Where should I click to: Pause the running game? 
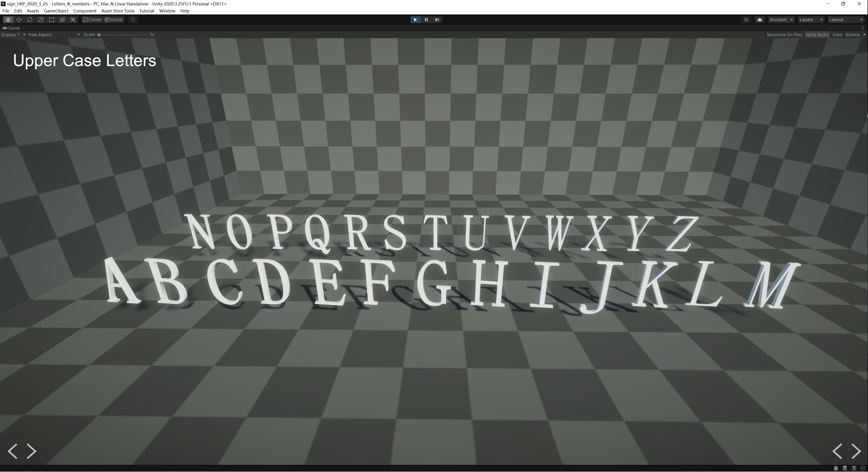click(x=426, y=20)
